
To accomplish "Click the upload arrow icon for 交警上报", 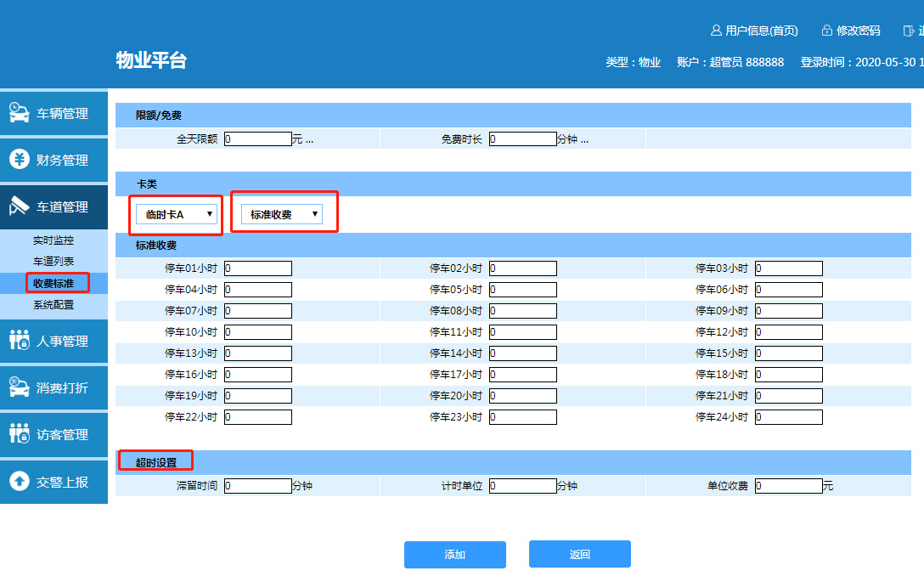I will pos(20,481).
